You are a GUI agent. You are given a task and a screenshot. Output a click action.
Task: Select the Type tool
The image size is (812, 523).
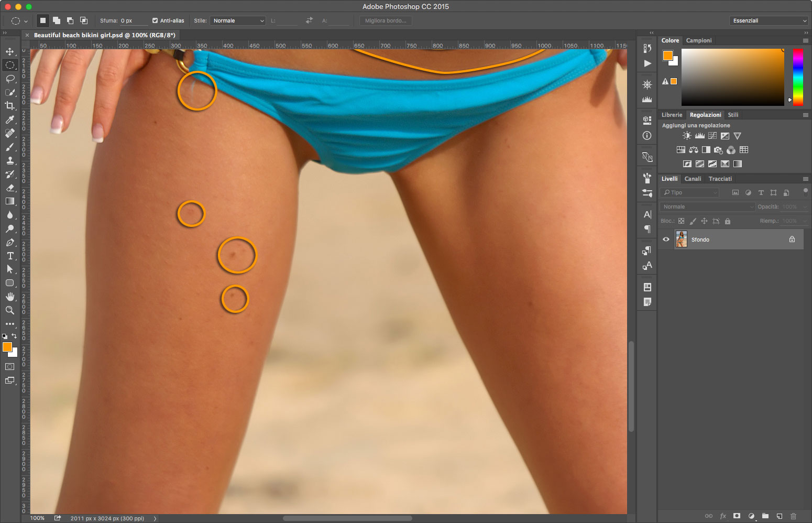10,256
